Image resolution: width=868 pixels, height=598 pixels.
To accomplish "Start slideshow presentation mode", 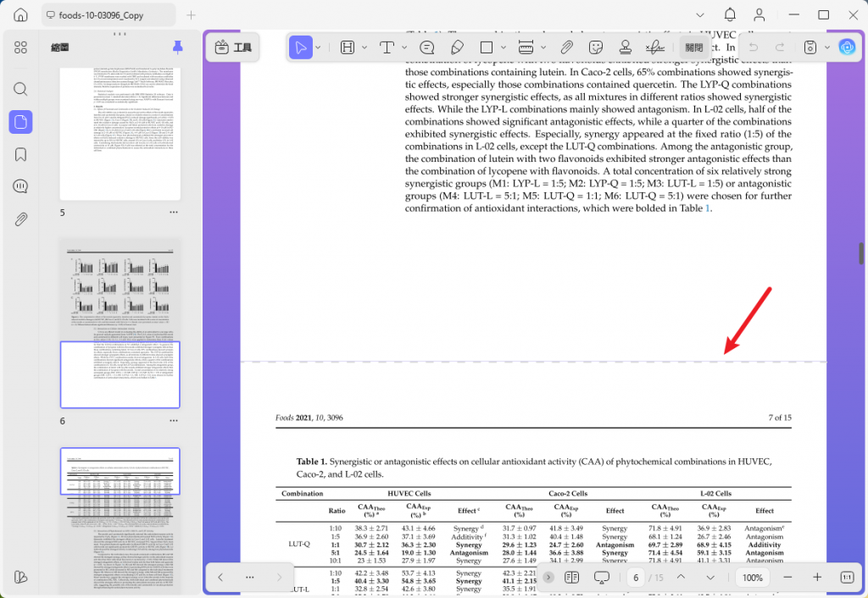I will click(x=602, y=578).
